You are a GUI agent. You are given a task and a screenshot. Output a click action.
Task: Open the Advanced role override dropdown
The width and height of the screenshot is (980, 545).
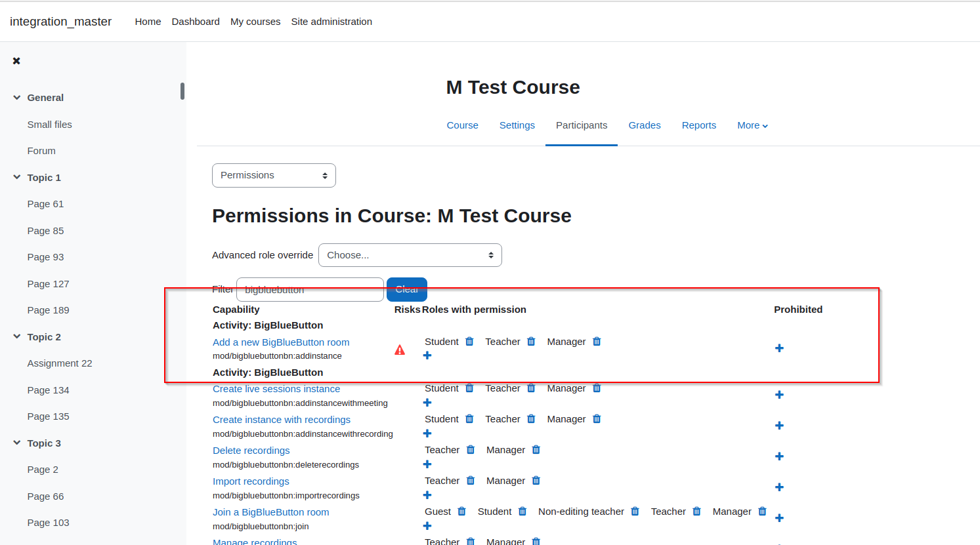[410, 255]
